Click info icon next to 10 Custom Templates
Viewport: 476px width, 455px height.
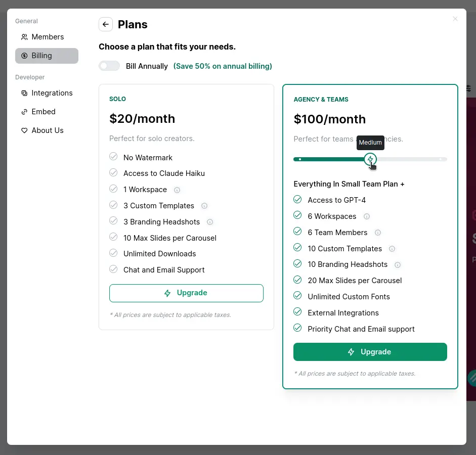click(x=392, y=249)
